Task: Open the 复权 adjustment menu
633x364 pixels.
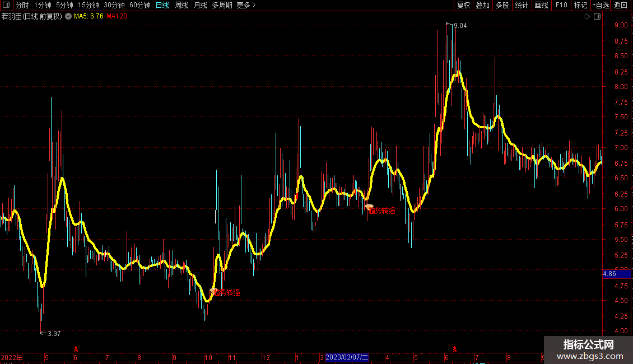Action: click(463, 5)
